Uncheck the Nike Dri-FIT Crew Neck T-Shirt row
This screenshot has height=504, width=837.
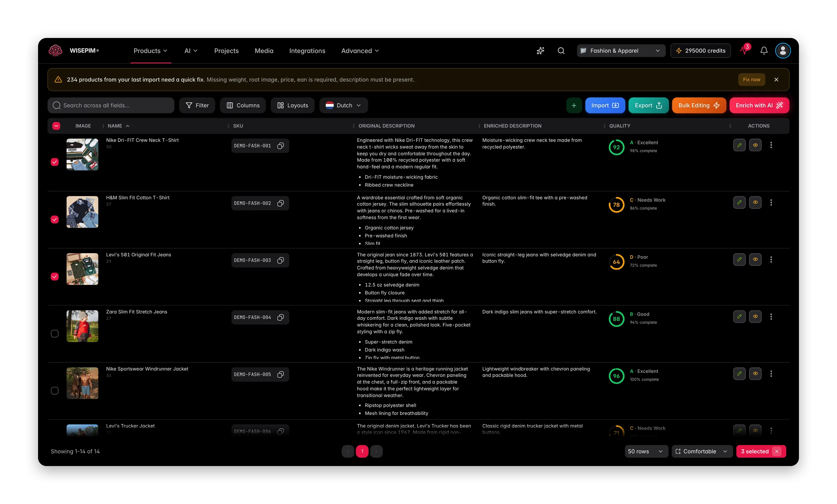click(55, 162)
